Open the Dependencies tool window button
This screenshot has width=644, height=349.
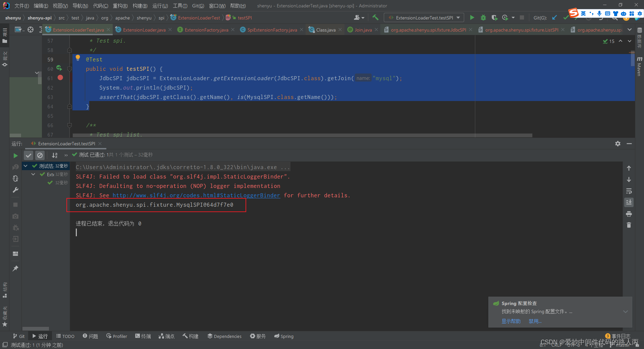(x=224, y=336)
